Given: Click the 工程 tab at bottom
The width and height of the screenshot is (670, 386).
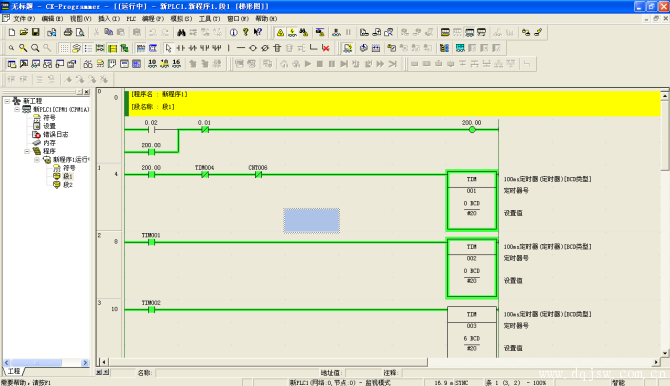Looking at the screenshot, I should pos(14,371).
